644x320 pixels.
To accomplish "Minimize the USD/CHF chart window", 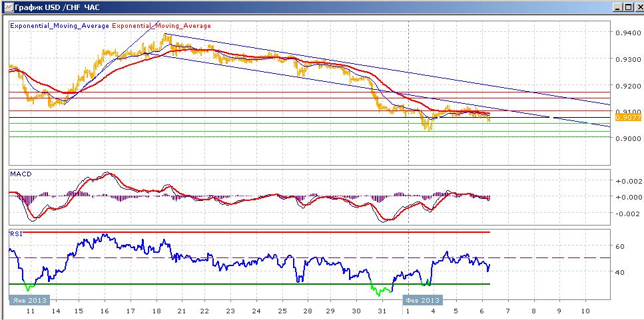I will click(617, 7).
